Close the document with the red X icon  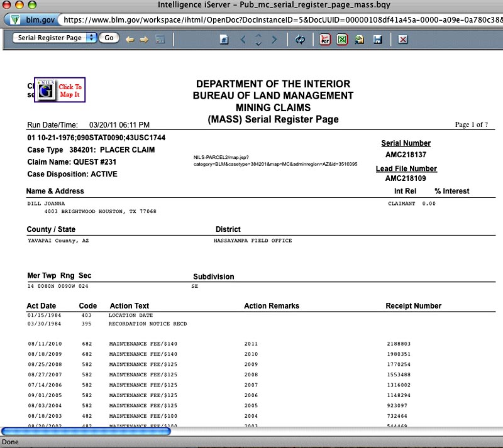point(403,40)
